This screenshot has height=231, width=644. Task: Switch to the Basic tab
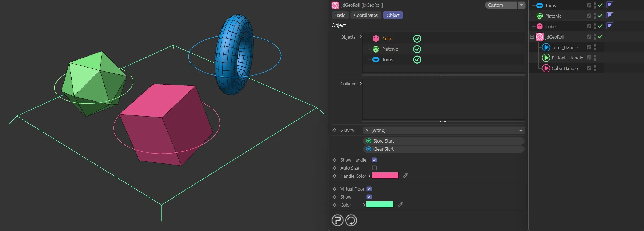[x=340, y=15]
